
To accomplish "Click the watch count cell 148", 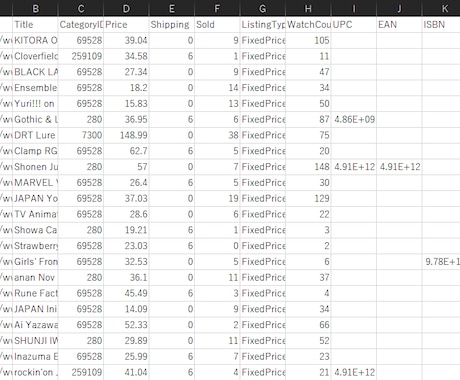I will pyautogui.click(x=308, y=167).
